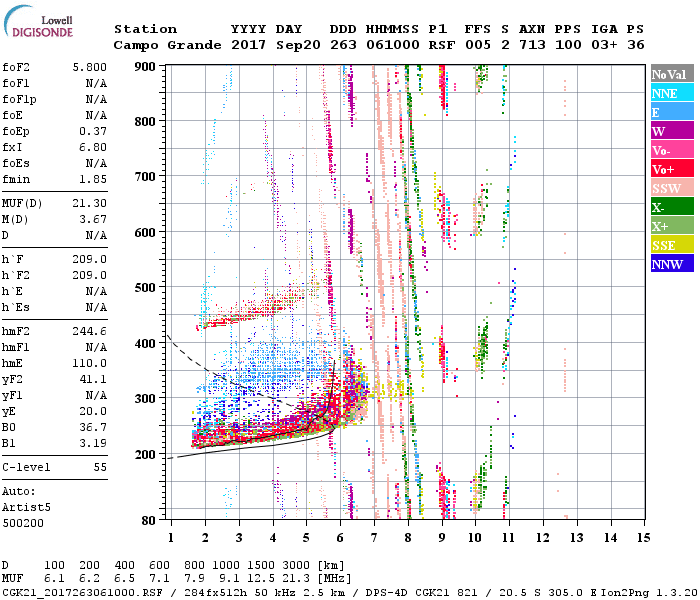Click the C-level value 55
700x600 pixels.
pos(98,467)
